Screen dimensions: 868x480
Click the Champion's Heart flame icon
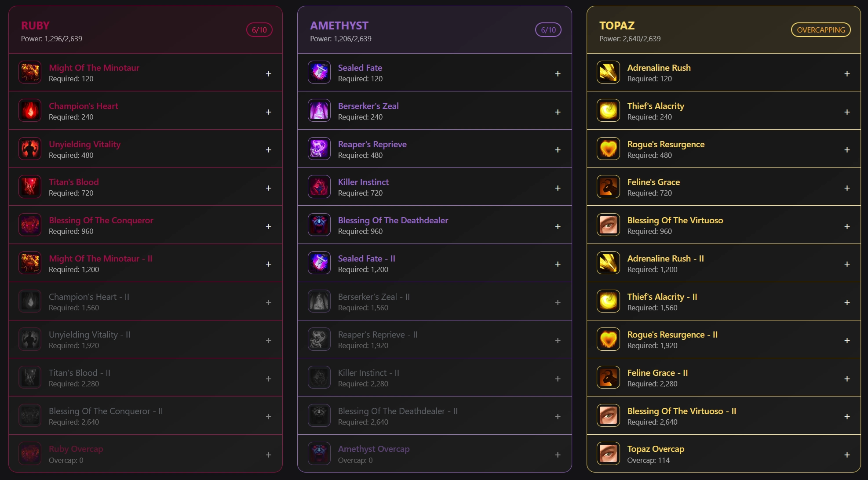tap(30, 111)
